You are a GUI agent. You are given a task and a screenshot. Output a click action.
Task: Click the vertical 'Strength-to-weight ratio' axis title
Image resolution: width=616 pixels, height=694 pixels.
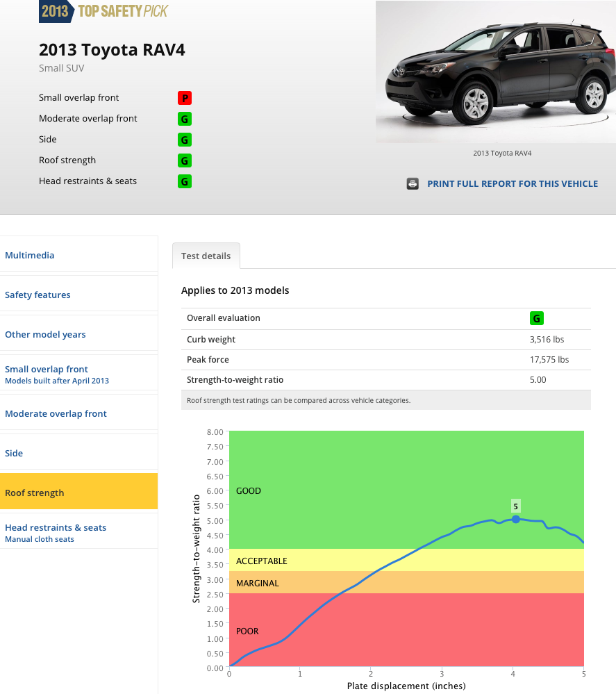pos(196,549)
